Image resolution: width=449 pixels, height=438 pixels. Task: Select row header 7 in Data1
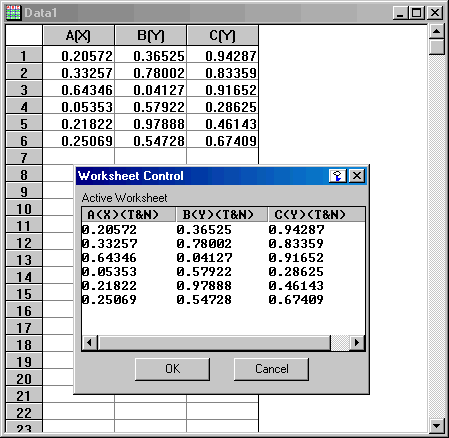coord(24,157)
